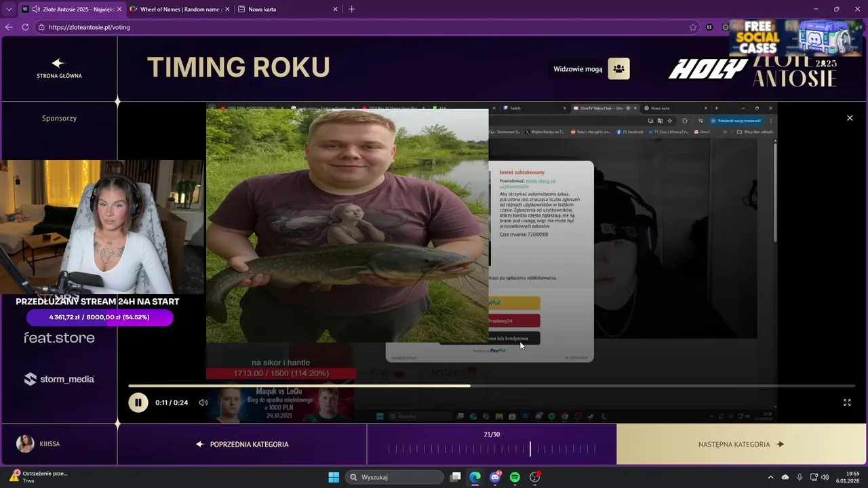Open network settings tray icon

(x=814, y=477)
